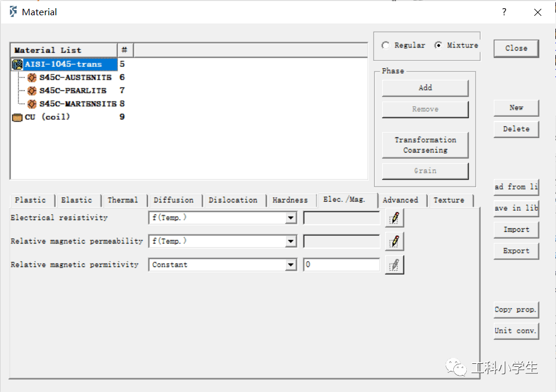Viewport: 556px width, 392px height.
Task: Click the relative magnetic permitivity editor pencil icon
Action: click(x=395, y=265)
